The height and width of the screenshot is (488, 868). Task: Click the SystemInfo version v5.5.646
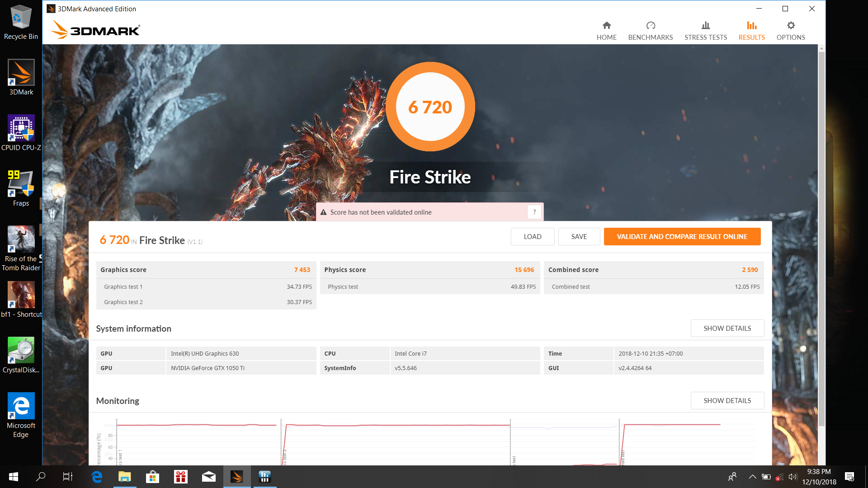(406, 368)
